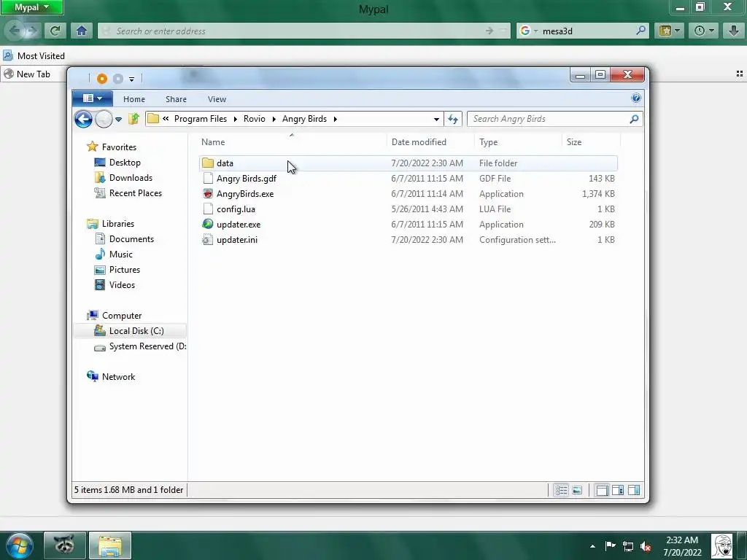Select the AngryBirds.exe application icon

point(208,194)
